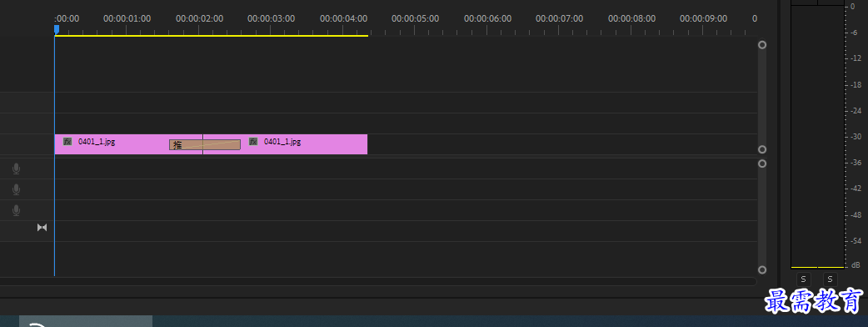Select the first 0401_1.jpg clip by name

[x=97, y=142]
